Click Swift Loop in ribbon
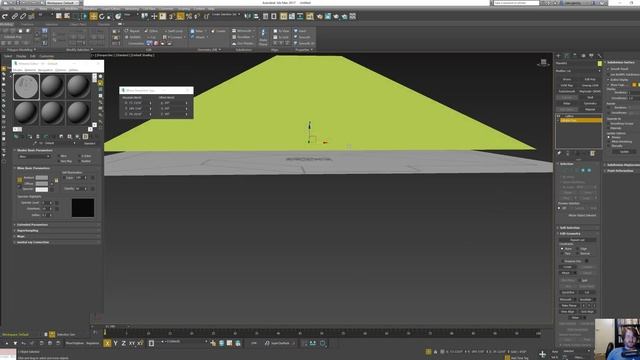Image resolution: width=640 pixels, height=360 pixels. tap(173, 31)
